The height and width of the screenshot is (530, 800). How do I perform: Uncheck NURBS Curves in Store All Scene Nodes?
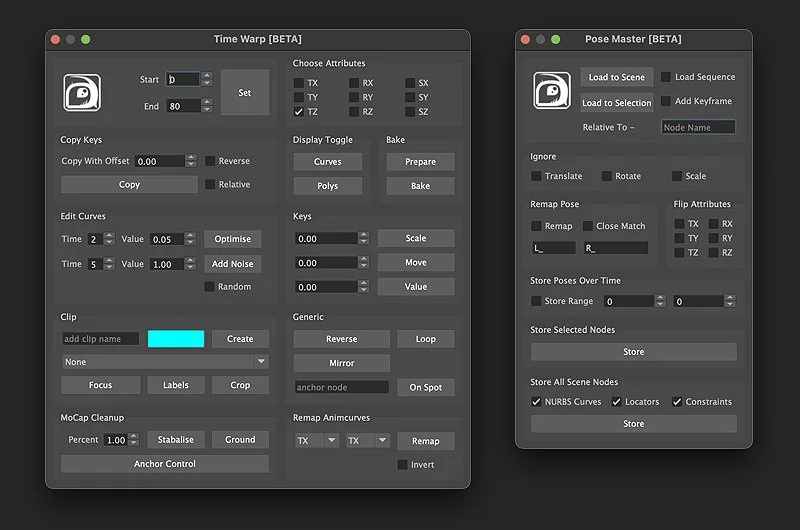536,401
